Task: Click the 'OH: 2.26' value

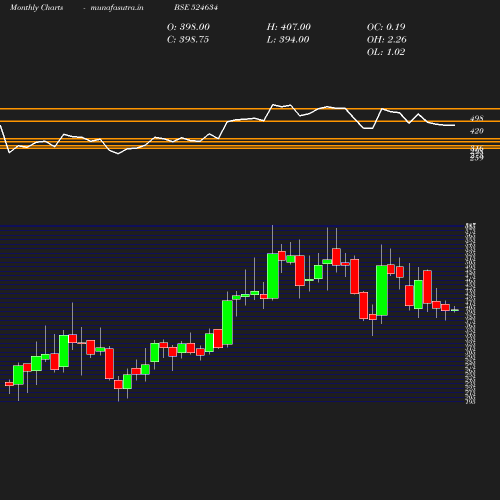Action: pyautogui.click(x=387, y=40)
